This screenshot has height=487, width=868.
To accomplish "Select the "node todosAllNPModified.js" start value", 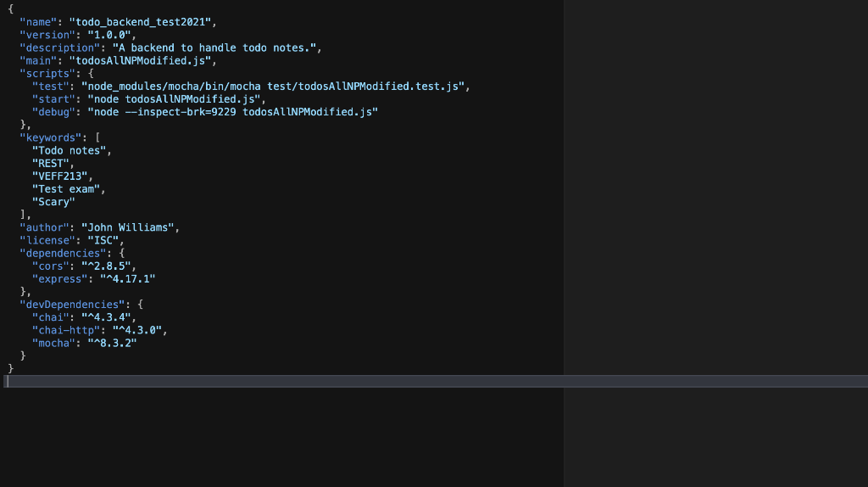I will pos(175,99).
